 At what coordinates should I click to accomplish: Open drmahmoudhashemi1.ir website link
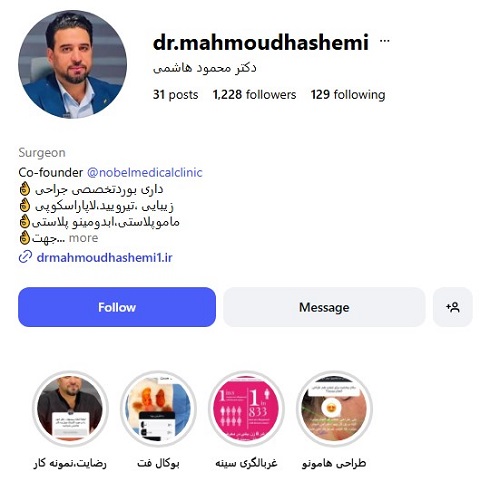104,257
